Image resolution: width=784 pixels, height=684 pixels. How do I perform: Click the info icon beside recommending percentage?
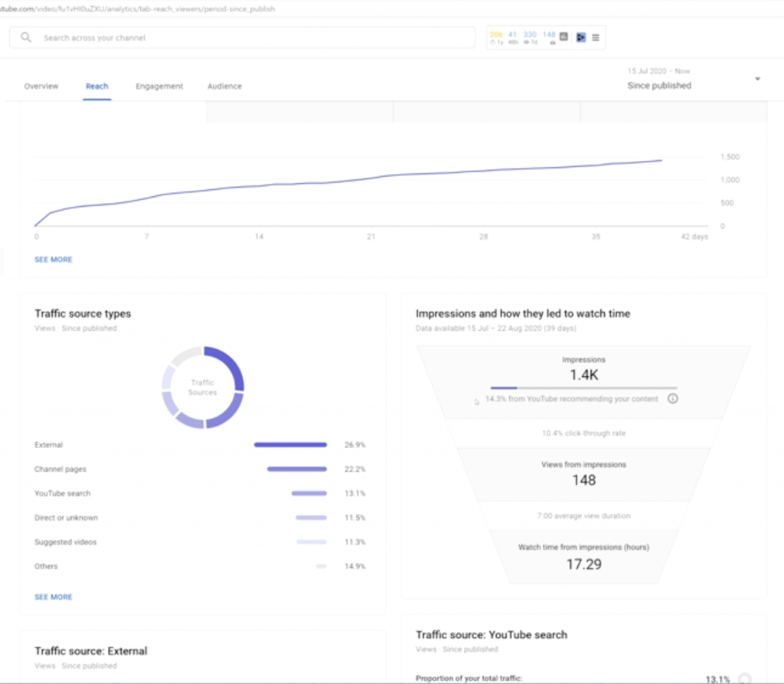click(673, 398)
